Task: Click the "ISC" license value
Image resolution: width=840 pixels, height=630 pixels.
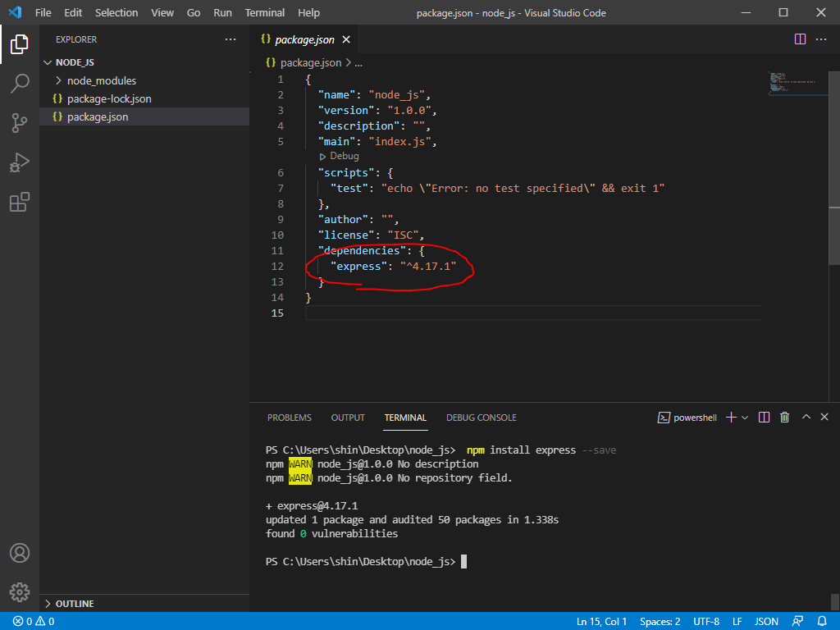Action: tap(403, 235)
